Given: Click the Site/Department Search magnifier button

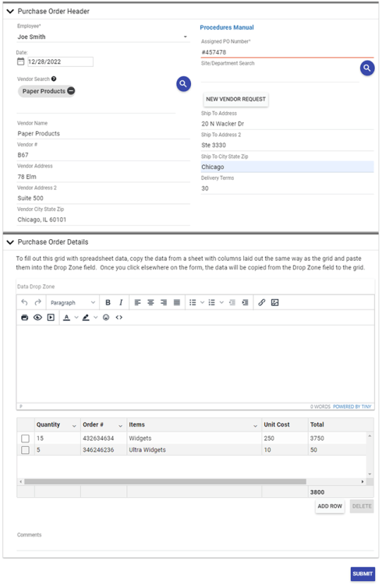Looking at the screenshot, I should click(367, 68).
